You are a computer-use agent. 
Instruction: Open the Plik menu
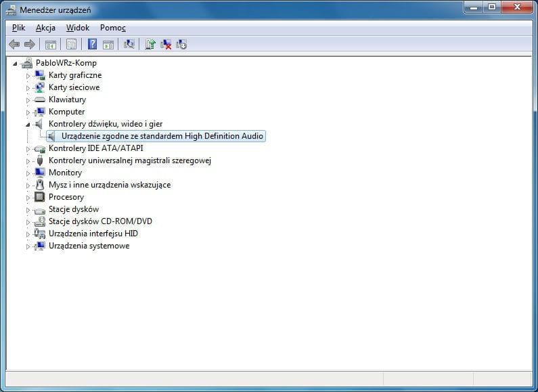18,28
